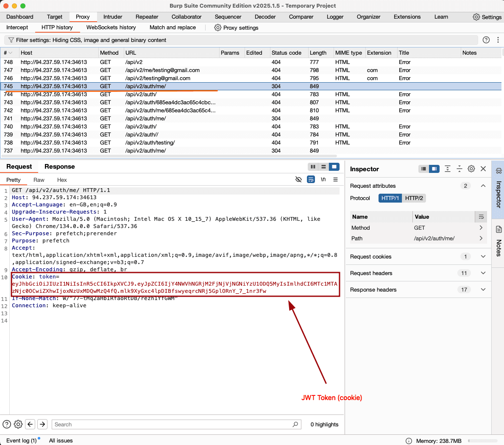Open the HTTP history three-dot options menu
504x445 pixels.
(498, 40)
